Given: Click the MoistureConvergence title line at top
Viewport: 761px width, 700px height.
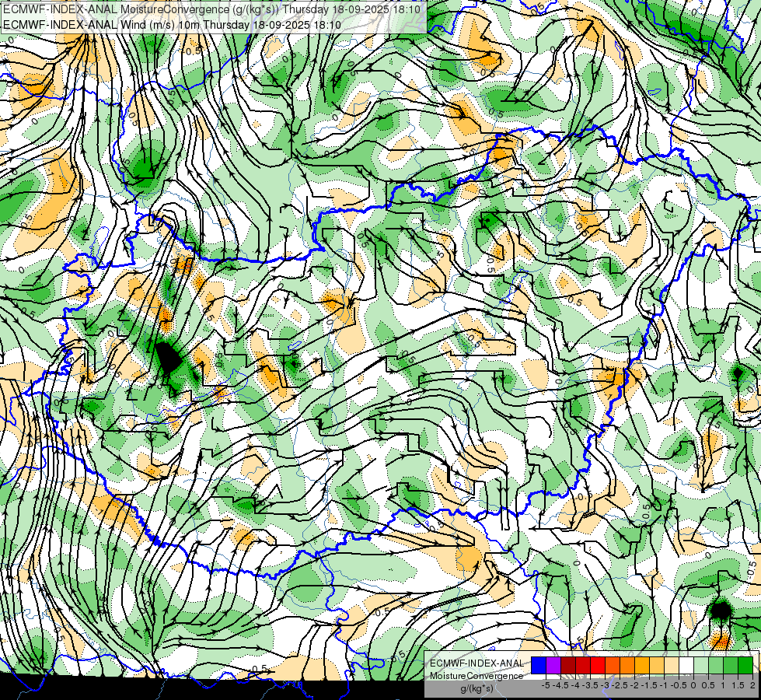Looking at the screenshot, I should pos(212,9).
